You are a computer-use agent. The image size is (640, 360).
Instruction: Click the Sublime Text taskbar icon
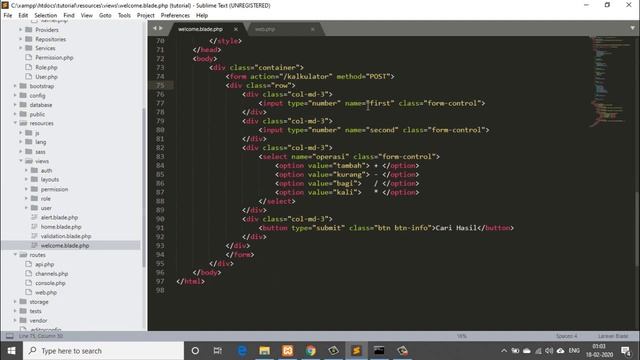pyautogui.click(x=356, y=351)
